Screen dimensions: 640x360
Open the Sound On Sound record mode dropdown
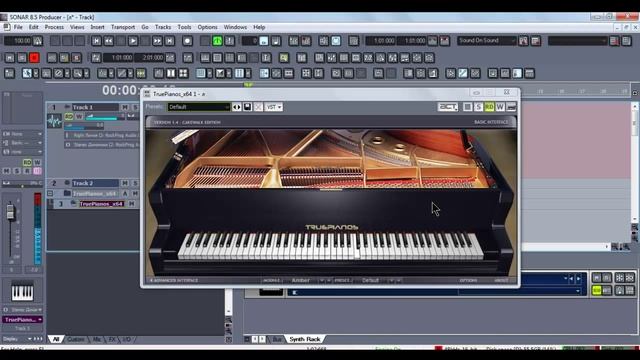(487, 40)
